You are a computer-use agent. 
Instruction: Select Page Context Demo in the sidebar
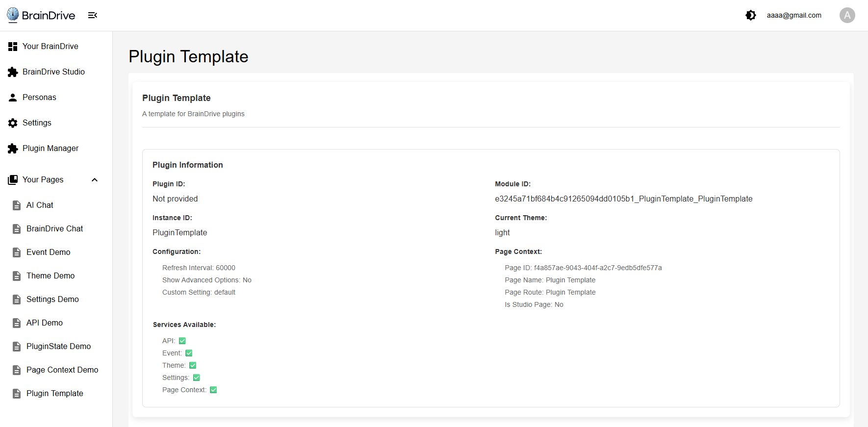coord(62,370)
